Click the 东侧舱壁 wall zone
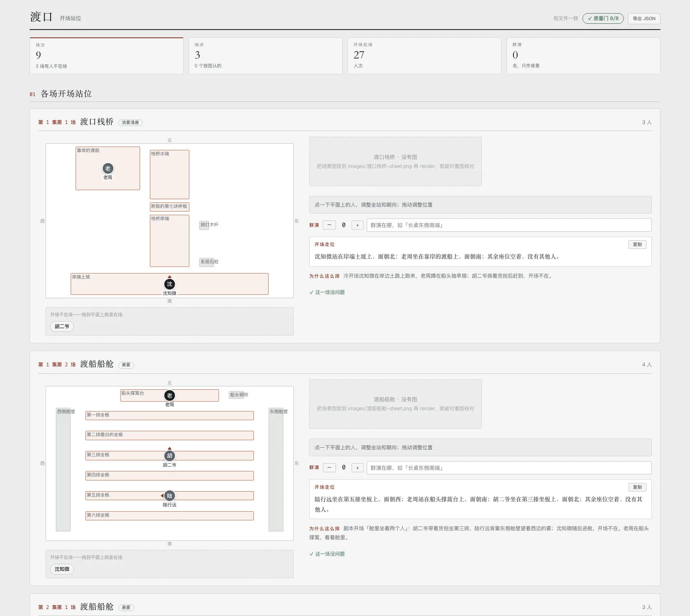 [276, 469]
